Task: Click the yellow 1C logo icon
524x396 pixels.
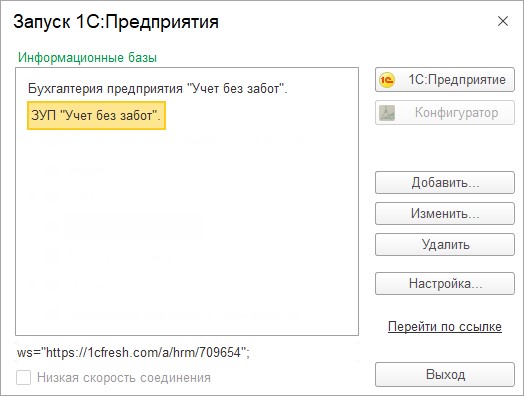Action: point(387,80)
